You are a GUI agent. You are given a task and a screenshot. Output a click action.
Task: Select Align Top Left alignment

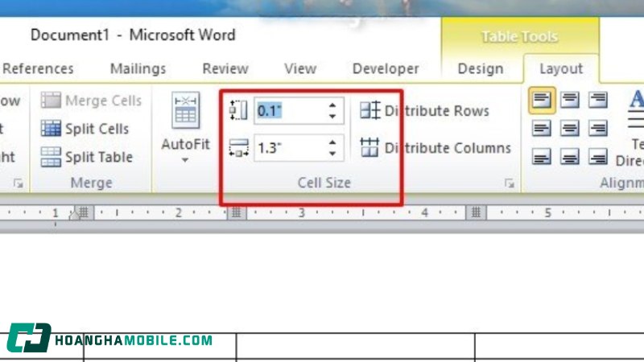click(542, 101)
